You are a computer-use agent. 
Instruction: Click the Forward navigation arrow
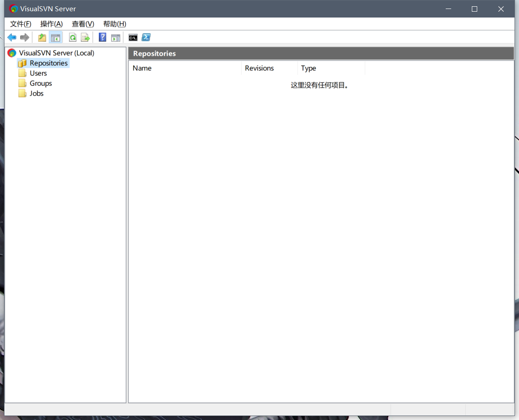pyautogui.click(x=25, y=37)
